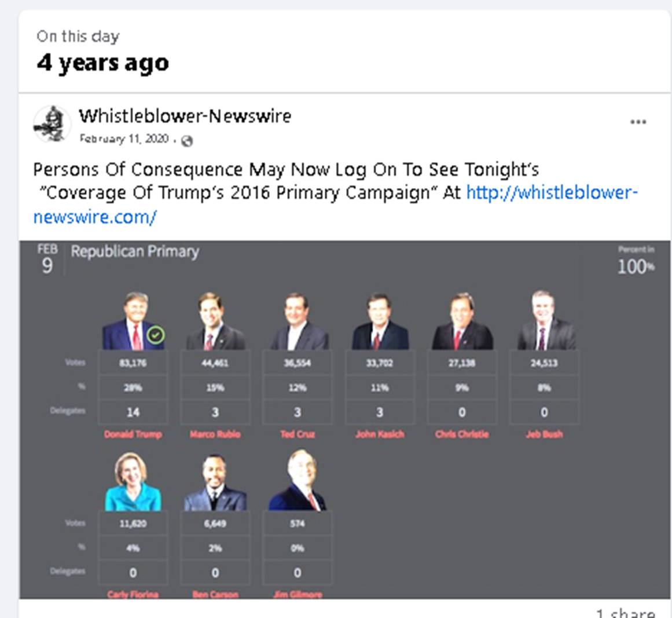Click Ted Cruz's candidate photo
This screenshot has height=618, width=672.
298,321
